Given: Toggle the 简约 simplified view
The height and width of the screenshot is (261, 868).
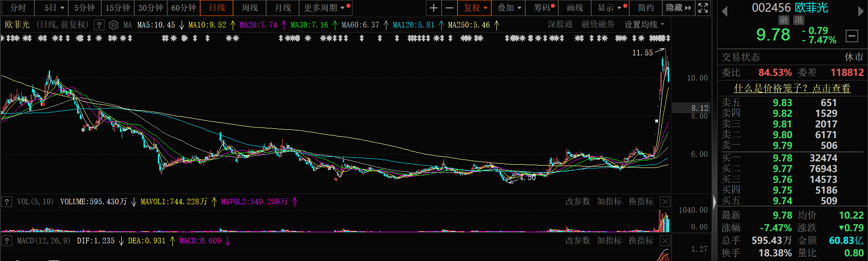Looking at the screenshot, I should click(x=646, y=8).
